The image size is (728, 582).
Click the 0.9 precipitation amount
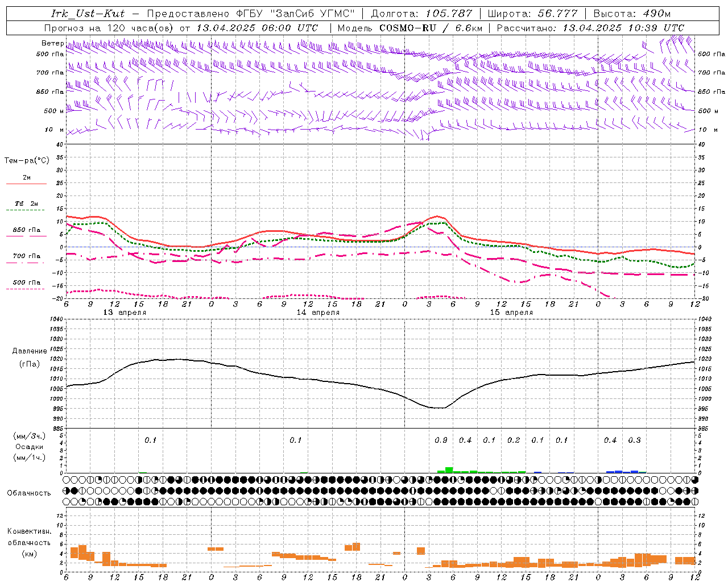point(441,440)
